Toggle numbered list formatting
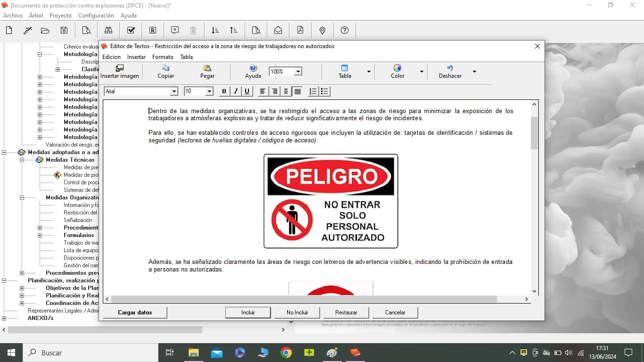644x362 pixels. 313,91
